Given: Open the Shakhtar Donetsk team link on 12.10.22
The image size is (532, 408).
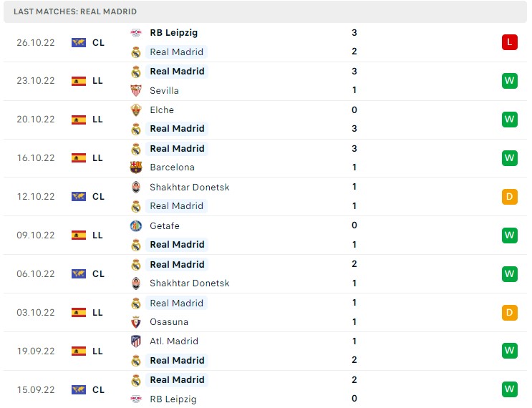Looking at the screenshot, I should (x=189, y=187).
